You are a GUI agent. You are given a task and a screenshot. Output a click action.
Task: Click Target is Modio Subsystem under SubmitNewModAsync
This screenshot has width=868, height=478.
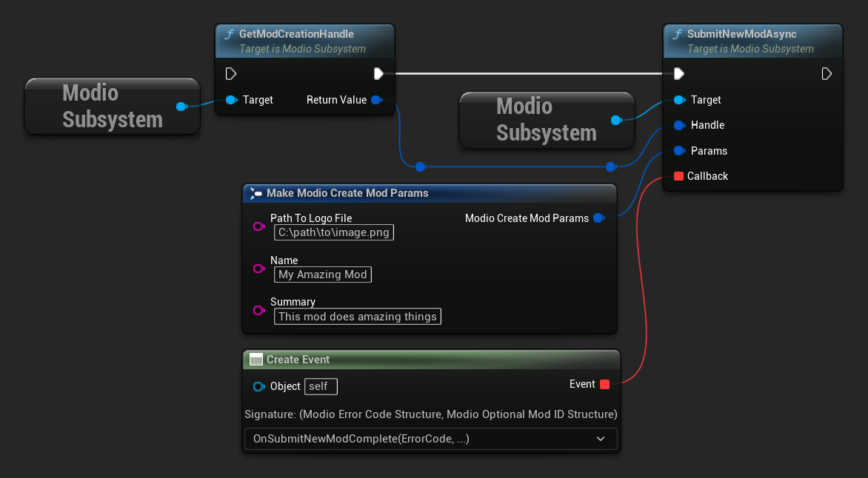(x=751, y=49)
